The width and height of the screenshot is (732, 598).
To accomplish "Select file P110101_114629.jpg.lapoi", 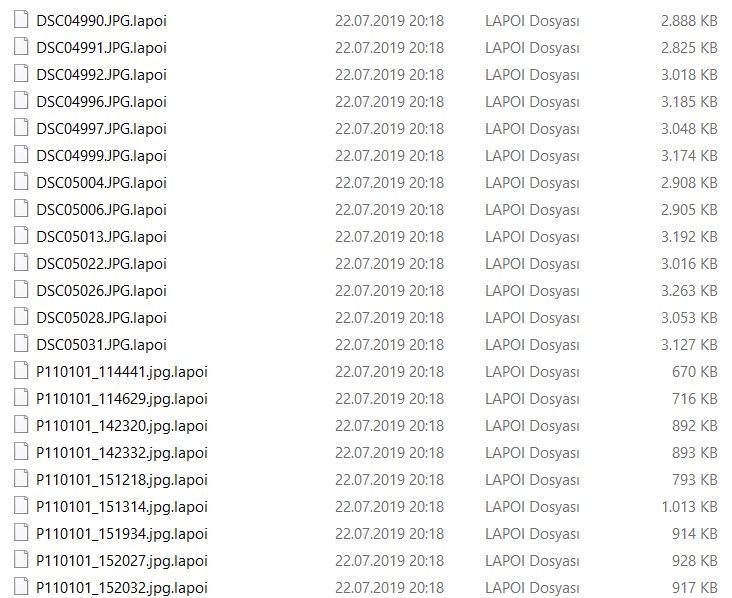I will (x=122, y=399).
